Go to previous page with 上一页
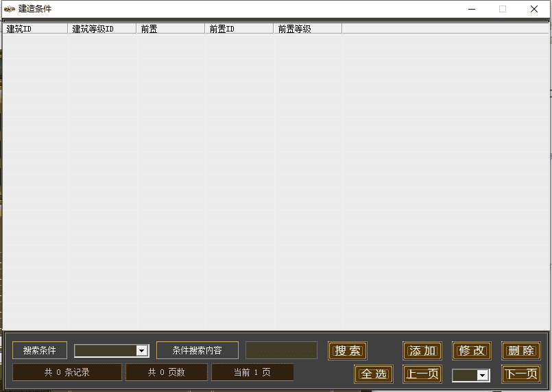This screenshot has width=552, height=392. pos(422,374)
